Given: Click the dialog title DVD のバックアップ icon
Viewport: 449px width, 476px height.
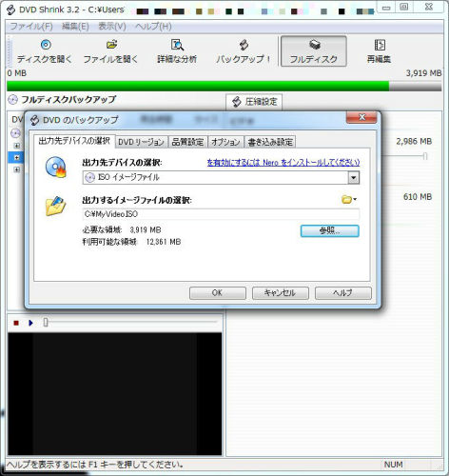Looking at the screenshot, I should click(x=34, y=120).
